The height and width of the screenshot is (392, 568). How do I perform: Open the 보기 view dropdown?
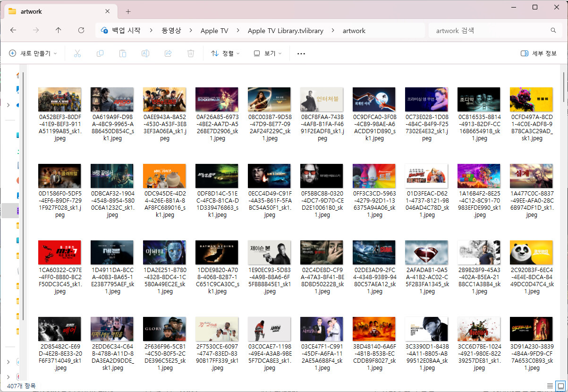pos(267,53)
